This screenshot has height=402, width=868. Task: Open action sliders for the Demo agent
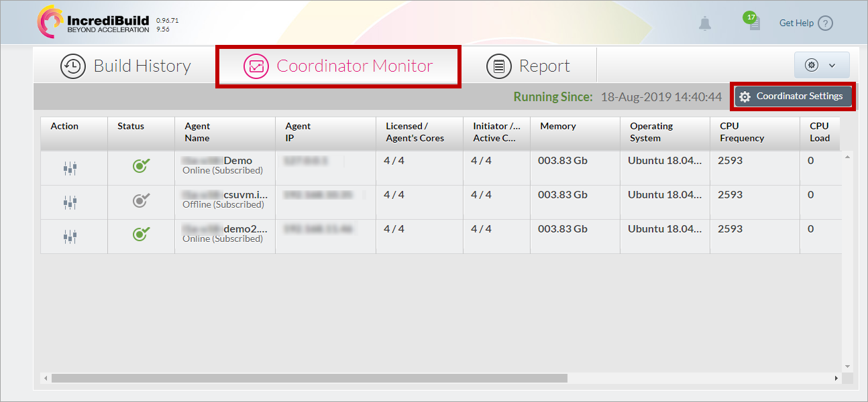pyautogui.click(x=70, y=168)
